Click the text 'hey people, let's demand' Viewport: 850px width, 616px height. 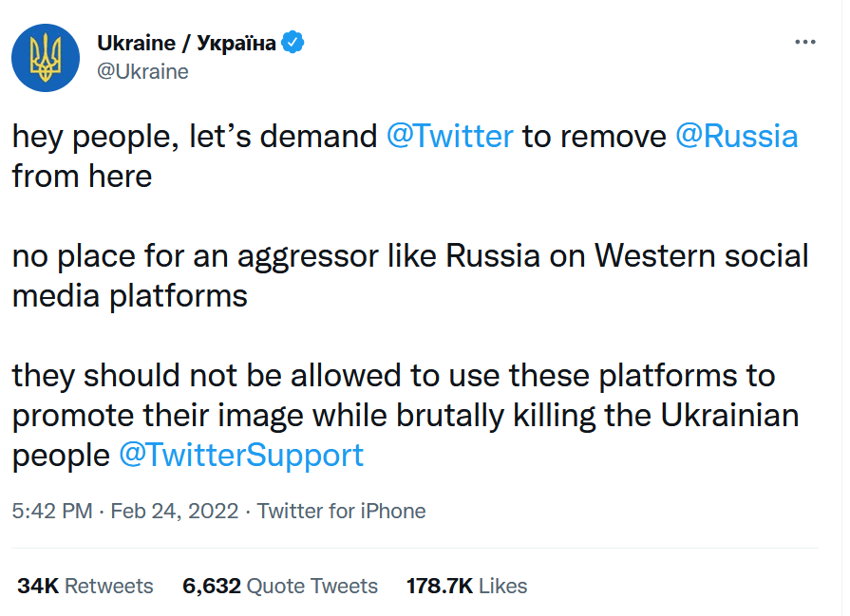click(x=195, y=137)
